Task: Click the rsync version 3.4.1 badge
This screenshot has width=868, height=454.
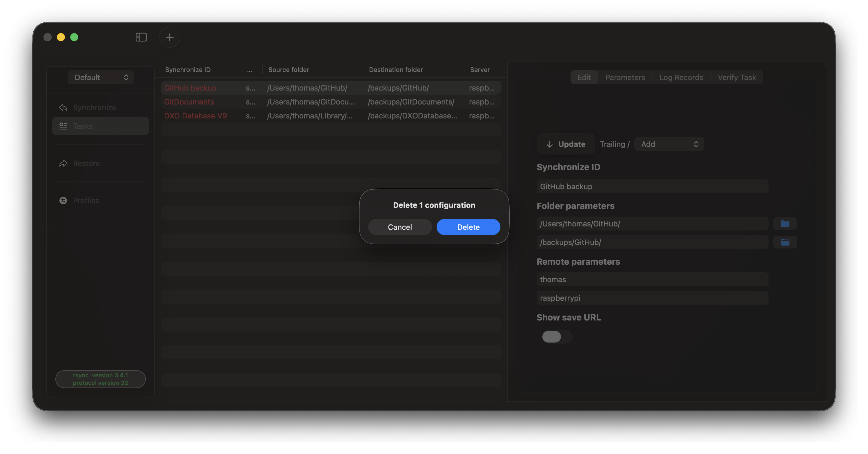Action: point(100,379)
